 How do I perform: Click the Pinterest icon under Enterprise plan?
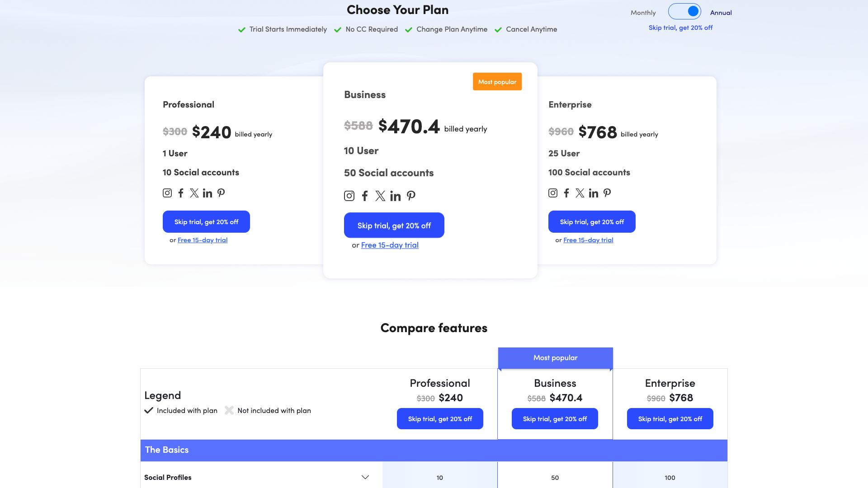point(607,193)
